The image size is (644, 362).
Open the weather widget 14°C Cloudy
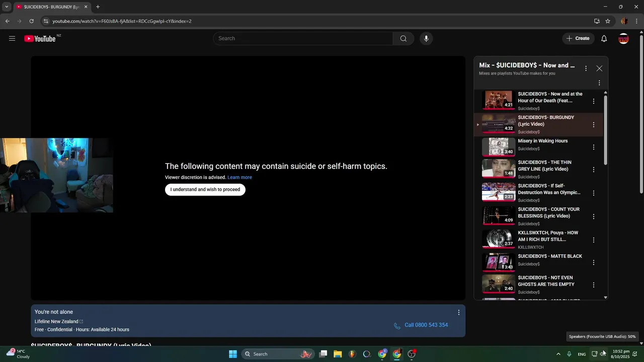coord(18,354)
